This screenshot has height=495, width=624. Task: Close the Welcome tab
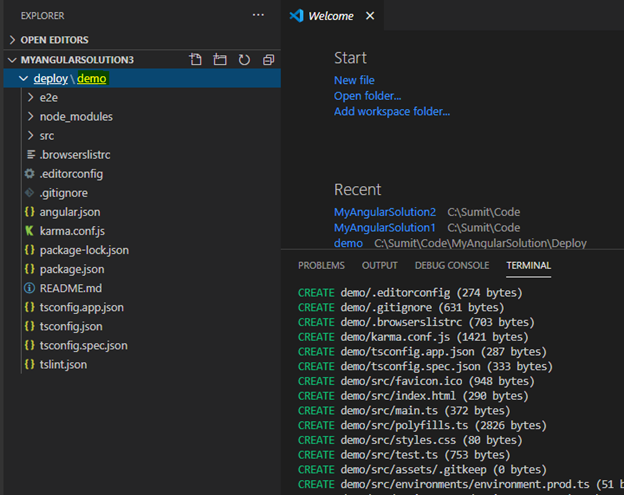pyautogui.click(x=370, y=16)
